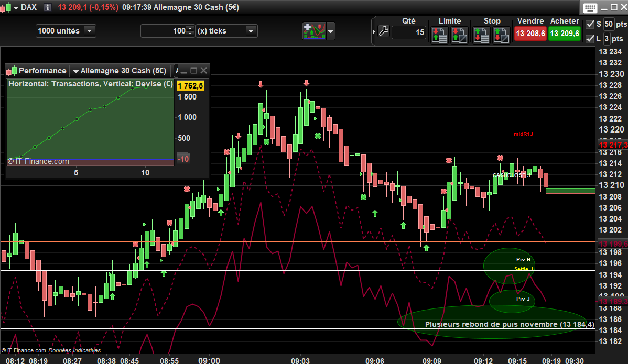Toggle the L limit checkbox

[x=590, y=39]
